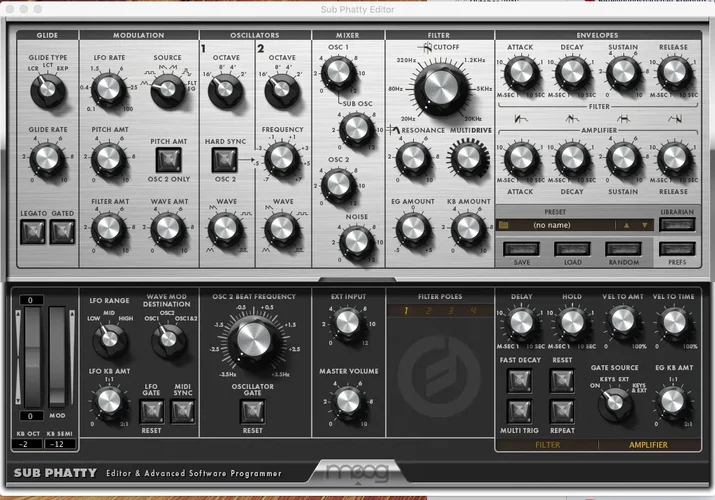Click the OSC 2 Beat Frequency knob
The height and width of the screenshot is (500, 715).
(x=254, y=340)
